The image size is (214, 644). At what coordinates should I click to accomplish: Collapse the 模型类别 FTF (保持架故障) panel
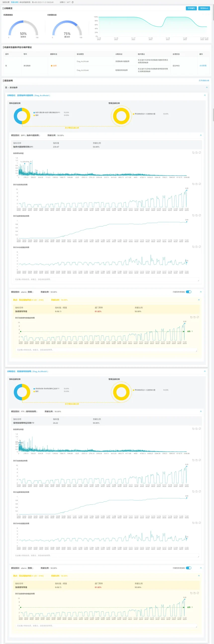[201, 411]
